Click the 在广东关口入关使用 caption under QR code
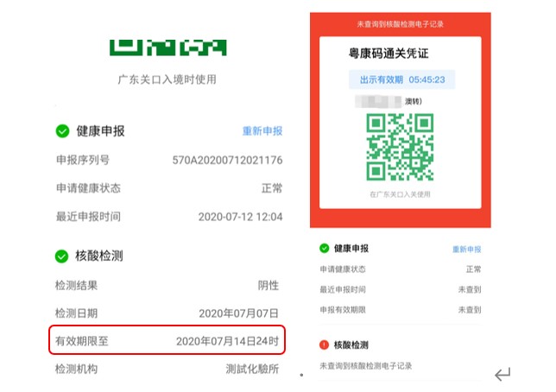Screen dimensions: 556x392 [400, 194]
